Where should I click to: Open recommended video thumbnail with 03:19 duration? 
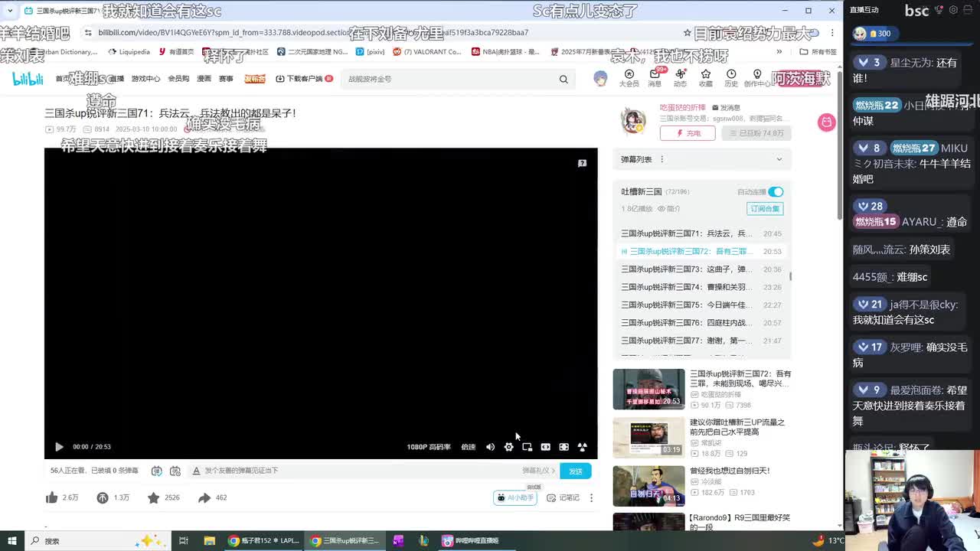tap(648, 437)
